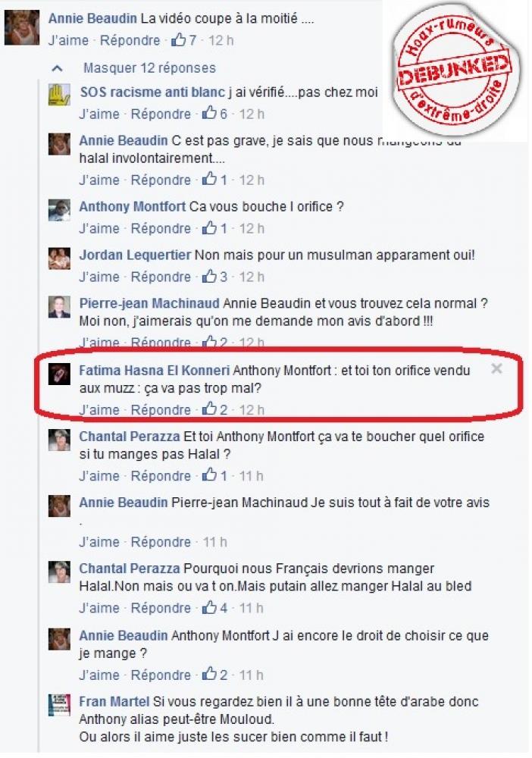Screen dimensions: 532x758
Task: Click the thumbs-up icon showing 4 likes on Chantal Perazza's comment
Action: 209,607
